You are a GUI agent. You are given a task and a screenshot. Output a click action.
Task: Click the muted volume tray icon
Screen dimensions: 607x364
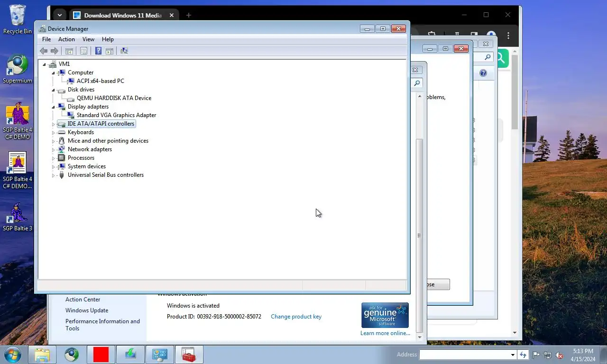pyautogui.click(x=559, y=355)
